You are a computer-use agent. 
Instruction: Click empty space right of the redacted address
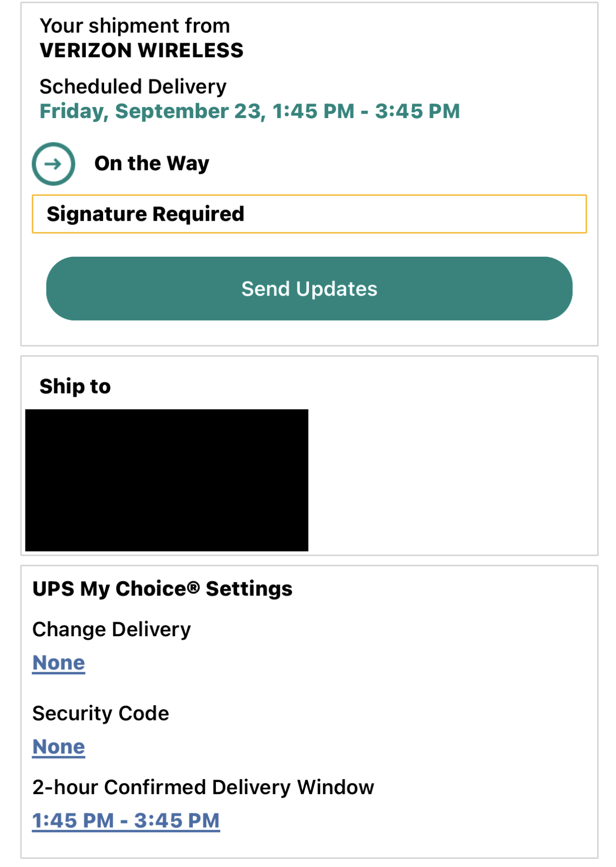point(451,480)
